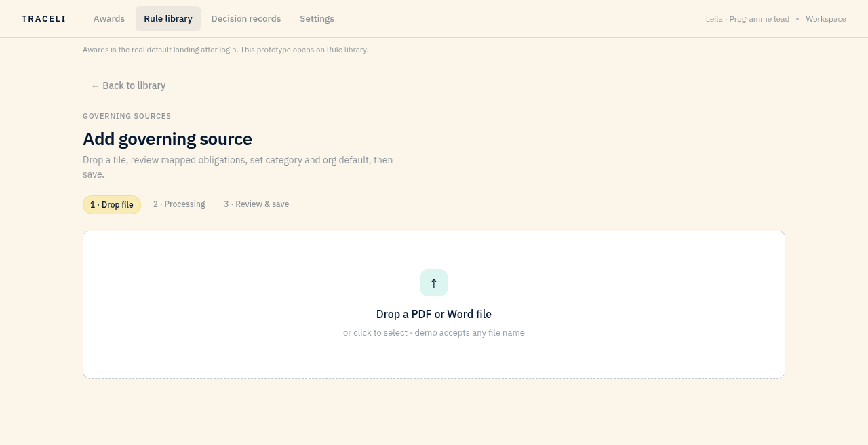868x445 pixels.
Task: Click Back to library link
Action: [128, 85]
